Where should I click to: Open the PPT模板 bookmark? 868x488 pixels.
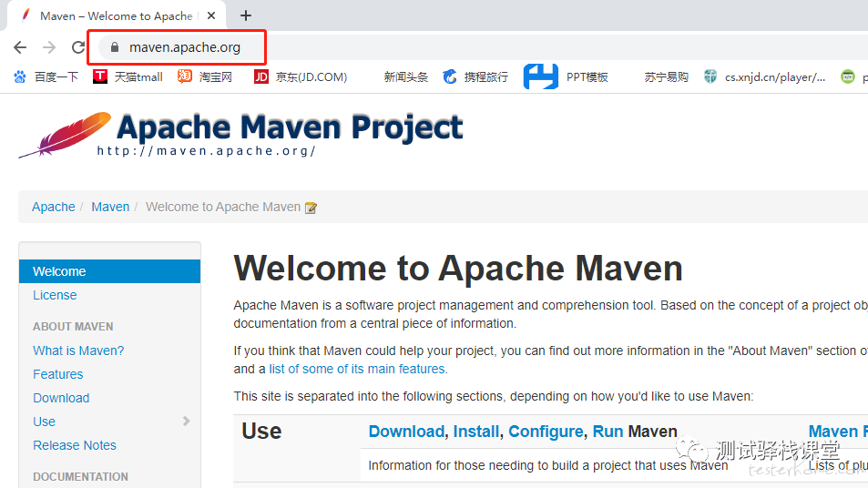[566, 76]
